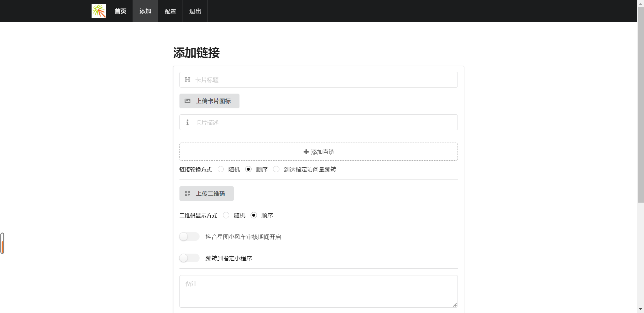Click 退出 to log out
Image resolution: width=644 pixels, height=313 pixels.
(195, 11)
